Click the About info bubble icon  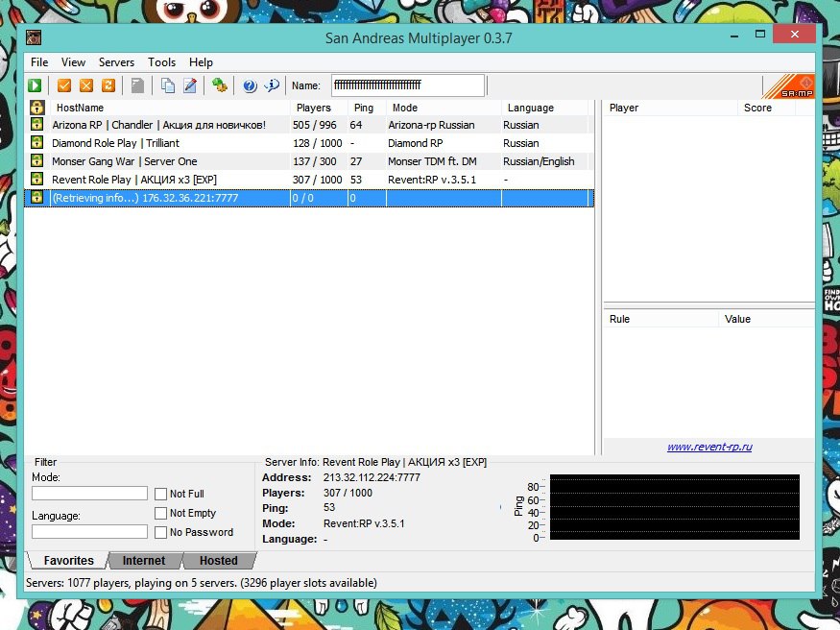click(272, 85)
